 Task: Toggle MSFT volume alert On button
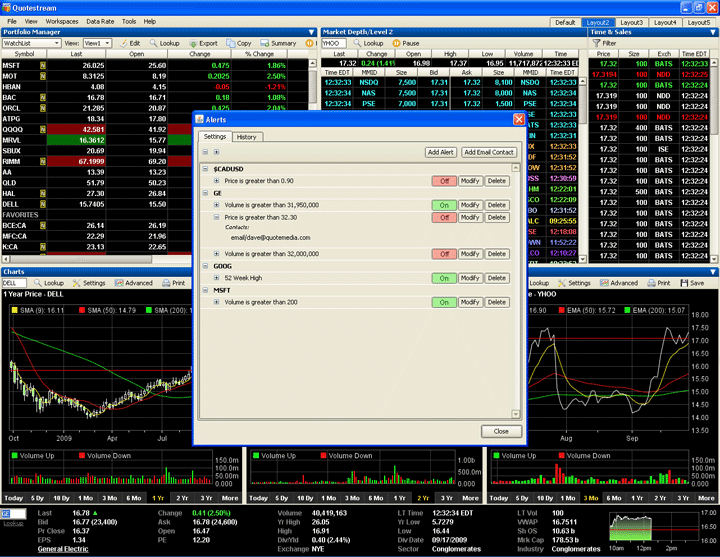pyautogui.click(x=442, y=302)
